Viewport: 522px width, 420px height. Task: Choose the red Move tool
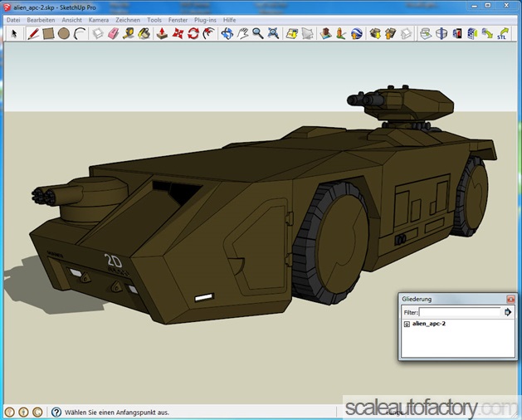tap(178, 34)
